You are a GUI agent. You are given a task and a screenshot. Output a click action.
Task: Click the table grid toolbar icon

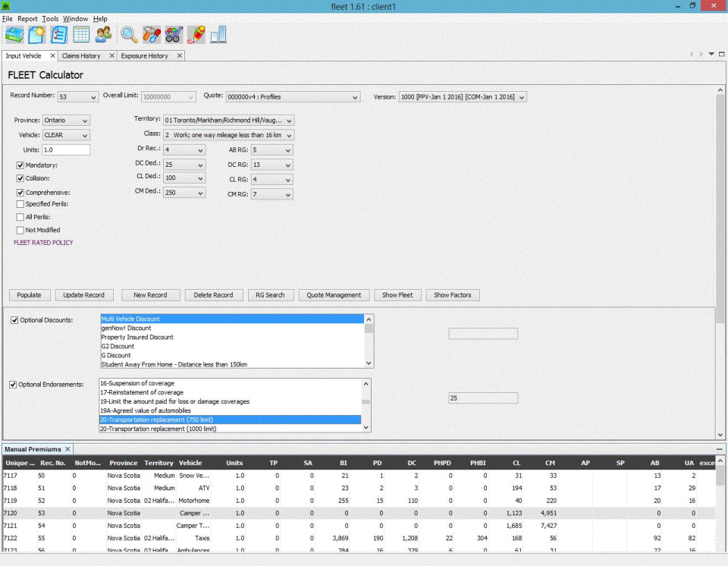coord(81,35)
